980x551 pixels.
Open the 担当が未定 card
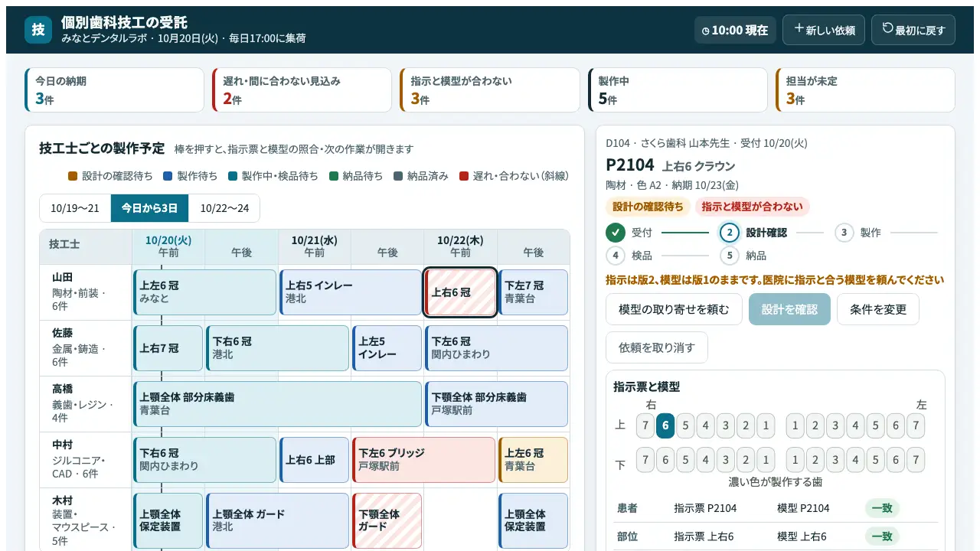click(x=865, y=90)
